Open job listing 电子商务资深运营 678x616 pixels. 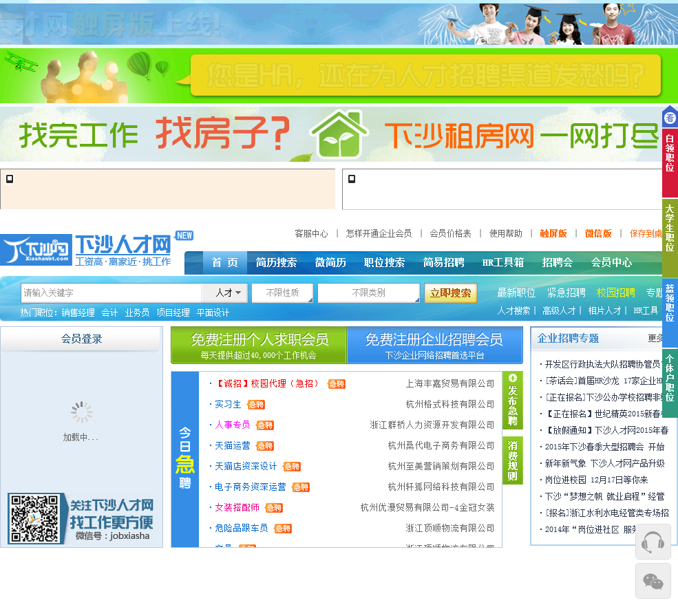point(251,487)
